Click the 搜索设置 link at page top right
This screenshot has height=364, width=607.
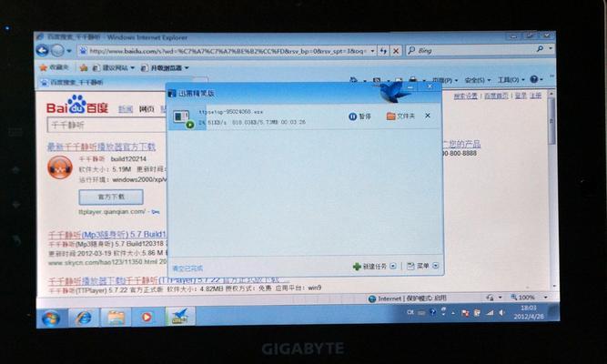(x=465, y=96)
